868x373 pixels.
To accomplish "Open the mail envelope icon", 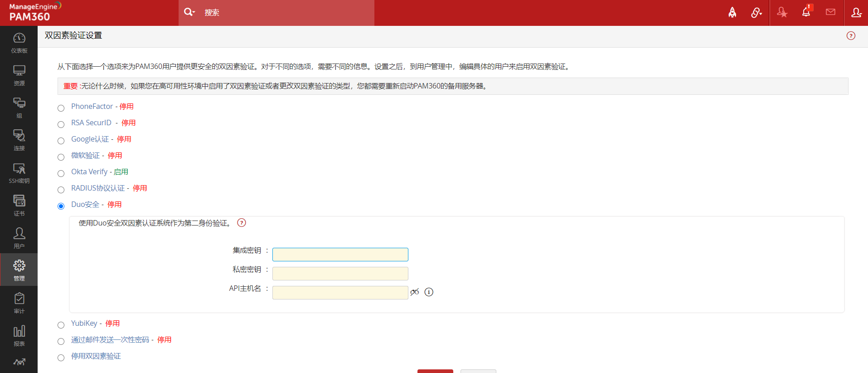I will [830, 12].
